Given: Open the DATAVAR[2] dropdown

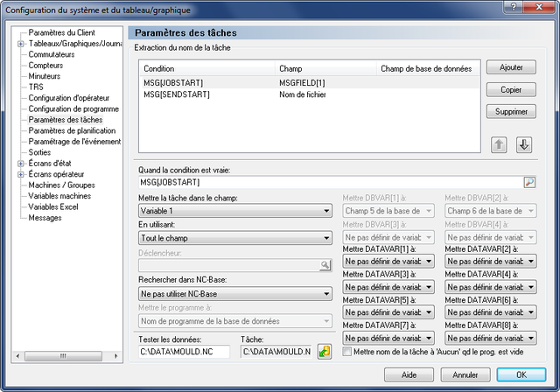Looking at the screenshot, I should [x=491, y=262].
